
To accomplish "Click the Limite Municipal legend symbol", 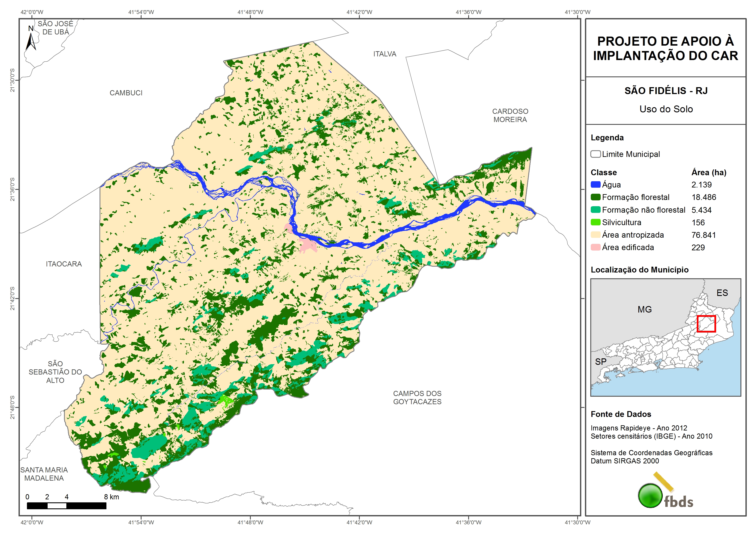I will tap(595, 154).
